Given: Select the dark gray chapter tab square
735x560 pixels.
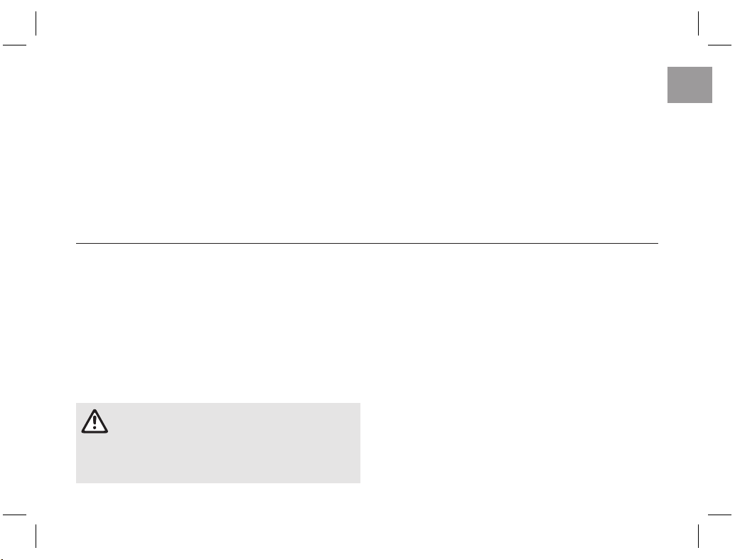Looking at the screenshot, I should (x=690, y=85).
